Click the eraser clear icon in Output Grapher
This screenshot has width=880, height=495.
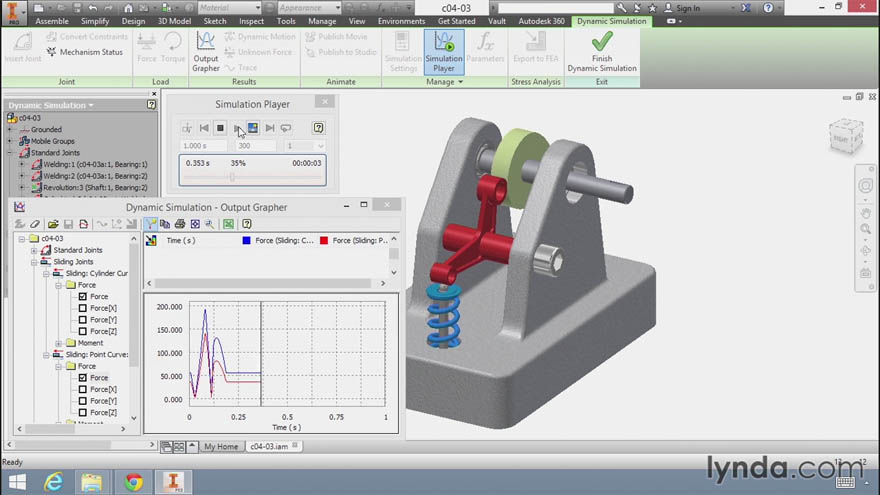pyautogui.click(x=35, y=224)
